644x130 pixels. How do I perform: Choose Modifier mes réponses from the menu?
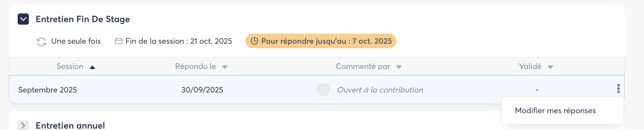point(555,111)
